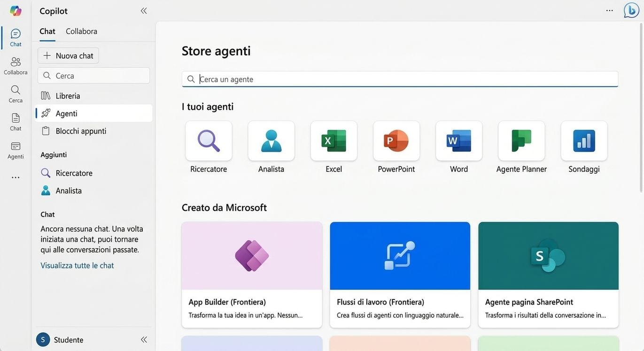Click the vertical scrollbar of the store
The height and width of the screenshot is (351, 644).
[641, 107]
